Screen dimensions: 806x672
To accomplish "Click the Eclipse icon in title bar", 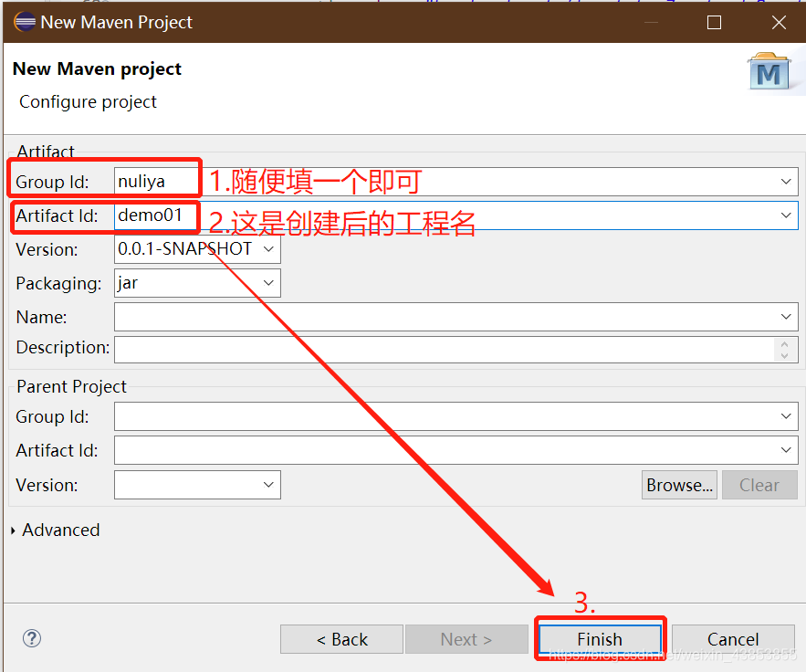I will click(24, 22).
